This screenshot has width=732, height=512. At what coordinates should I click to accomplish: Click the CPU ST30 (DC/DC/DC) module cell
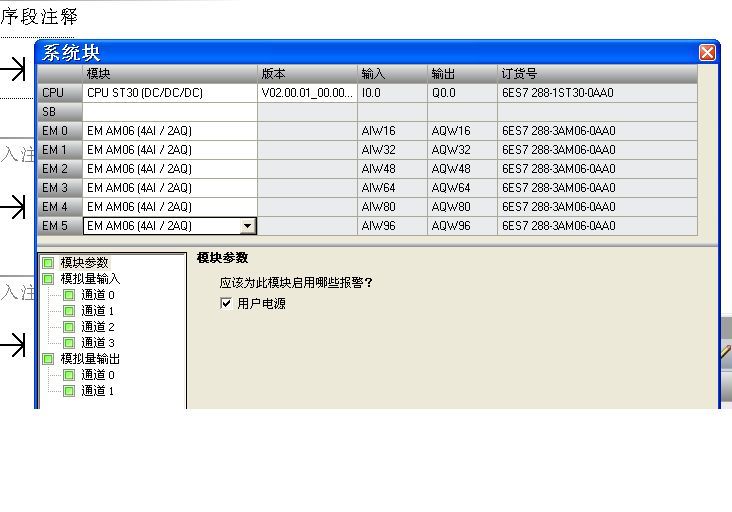point(170,93)
